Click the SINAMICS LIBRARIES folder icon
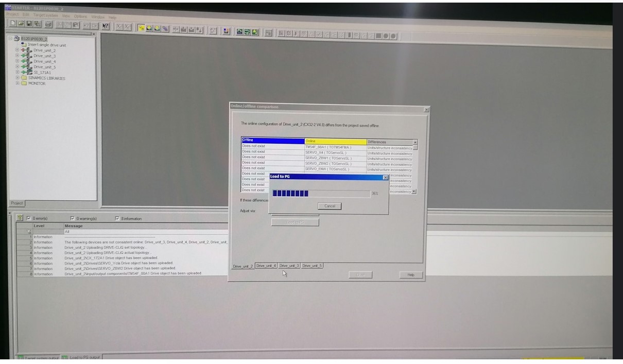The image size is (623, 364). point(24,78)
